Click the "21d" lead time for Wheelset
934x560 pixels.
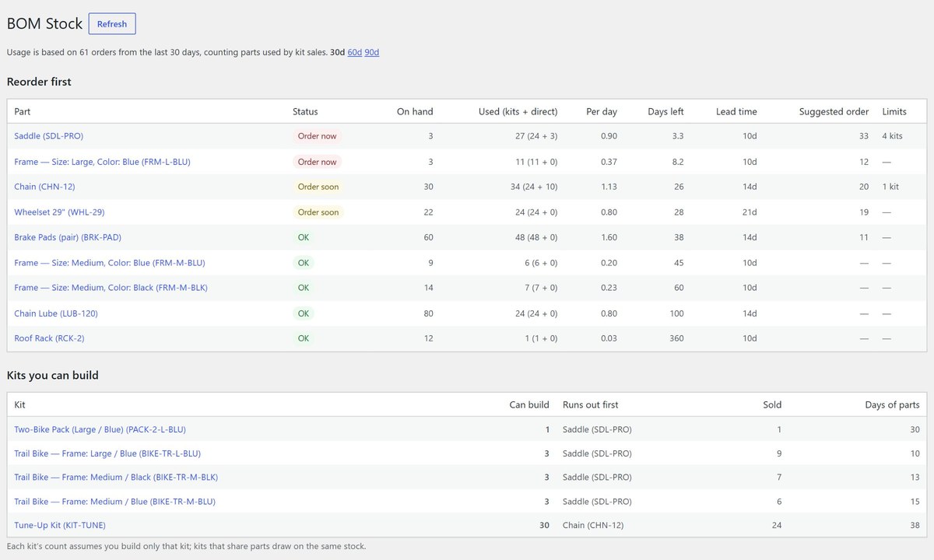(x=750, y=212)
